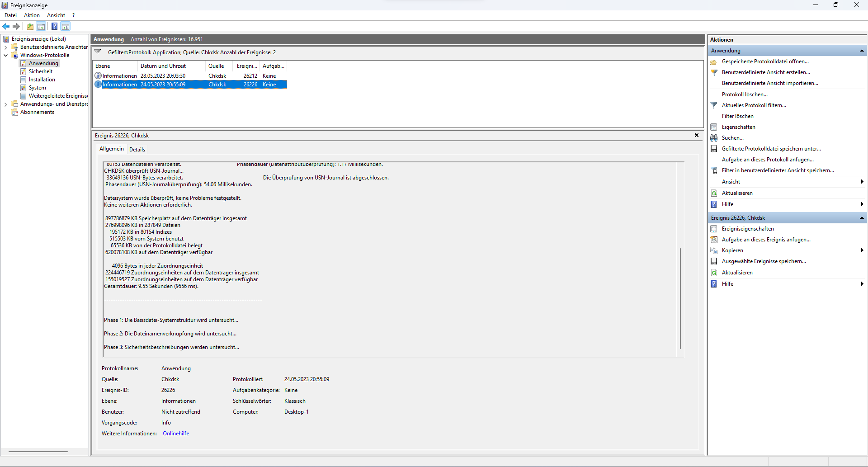Click the navigation tree horizontal scrollbar
Screen dimensions: 868x467
tap(38, 451)
